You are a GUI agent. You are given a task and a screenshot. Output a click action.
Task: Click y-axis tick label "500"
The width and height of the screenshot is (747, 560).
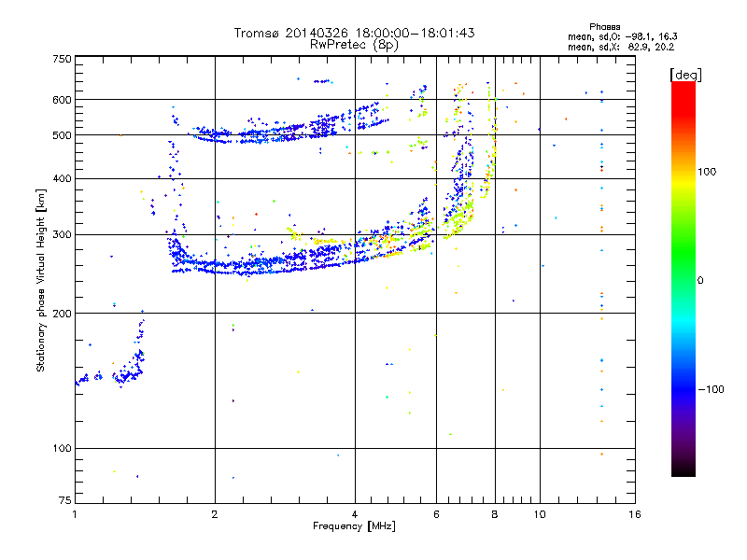(x=62, y=135)
